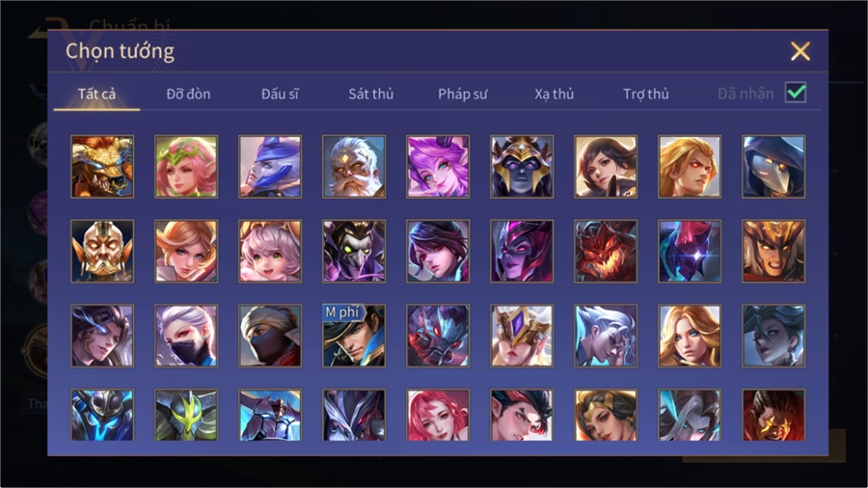
Task: Choose the green-eyed skull mask hero
Action: (x=354, y=251)
